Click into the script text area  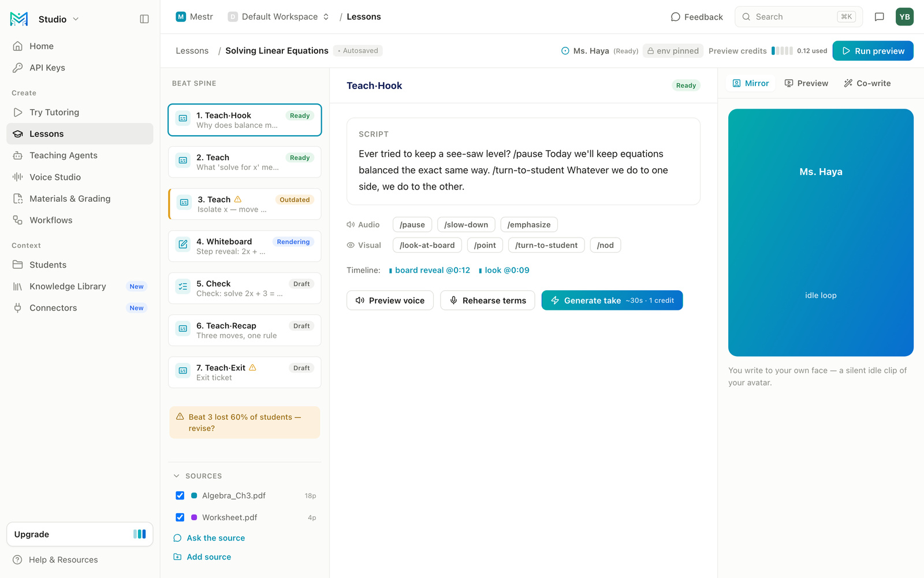coord(523,170)
